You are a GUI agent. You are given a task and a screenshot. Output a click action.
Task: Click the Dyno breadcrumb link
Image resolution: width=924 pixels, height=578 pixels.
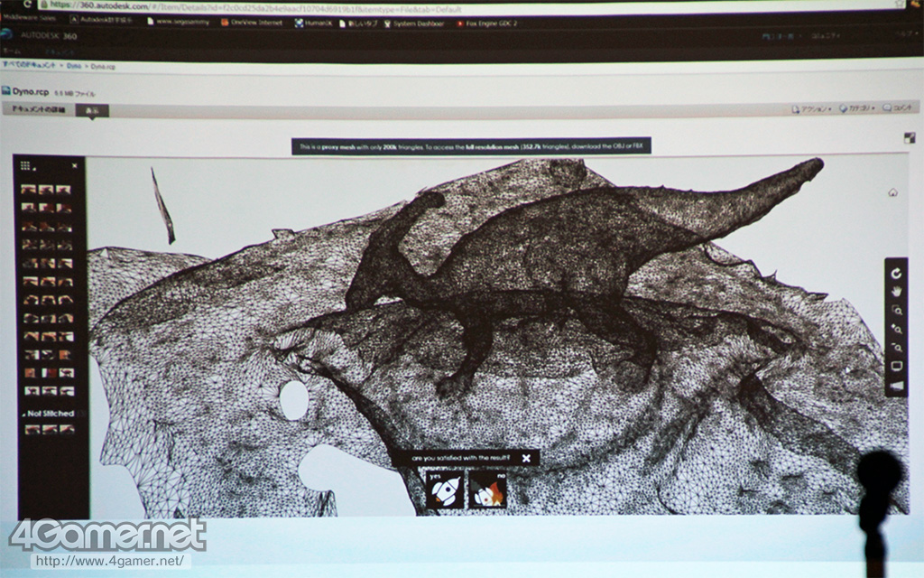[x=74, y=66]
